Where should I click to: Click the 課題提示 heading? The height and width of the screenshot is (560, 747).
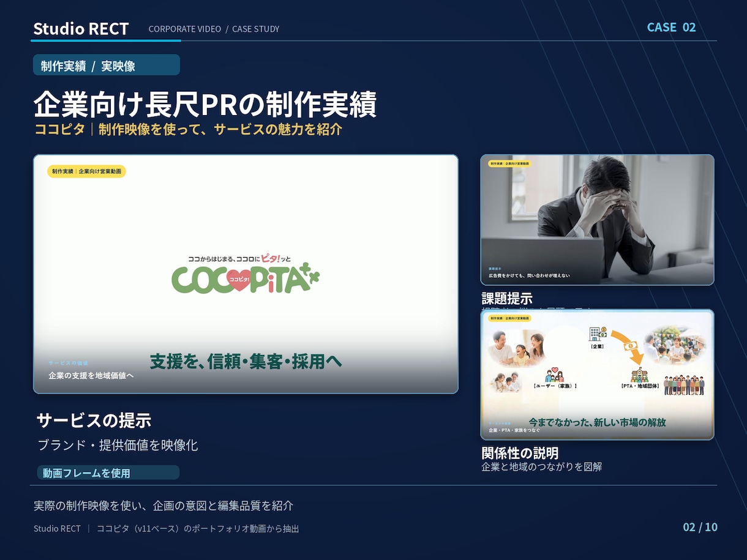pyautogui.click(x=507, y=299)
